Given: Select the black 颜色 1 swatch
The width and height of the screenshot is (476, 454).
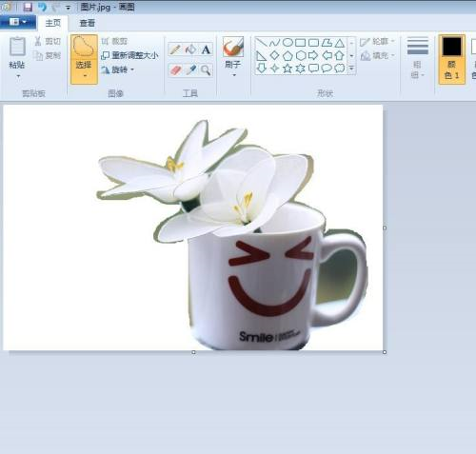Looking at the screenshot, I should [452, 47].
